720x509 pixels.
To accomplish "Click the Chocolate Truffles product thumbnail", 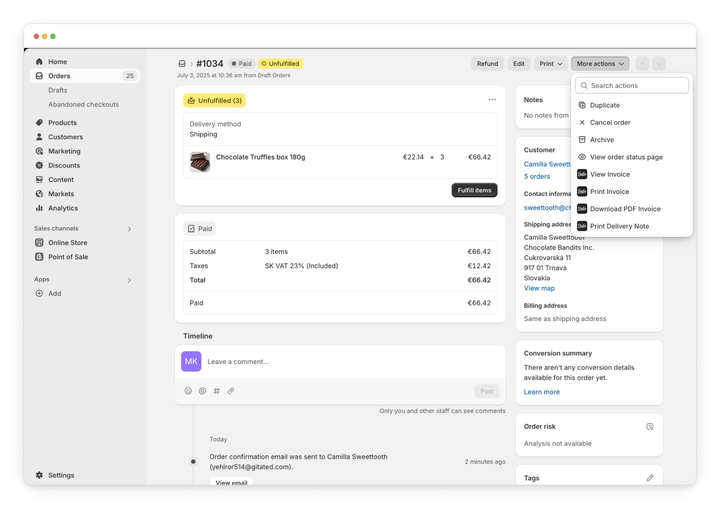I will (x=200, y=162).
